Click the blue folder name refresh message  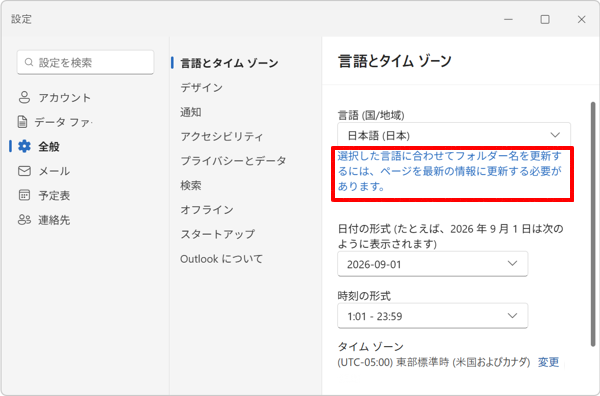click(x=450, y=171)
